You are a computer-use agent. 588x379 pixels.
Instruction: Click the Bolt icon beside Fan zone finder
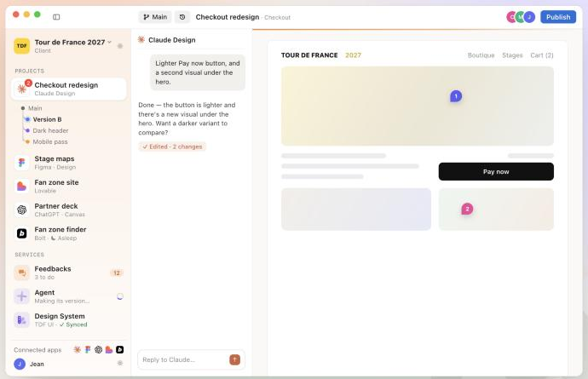(22, 233)
